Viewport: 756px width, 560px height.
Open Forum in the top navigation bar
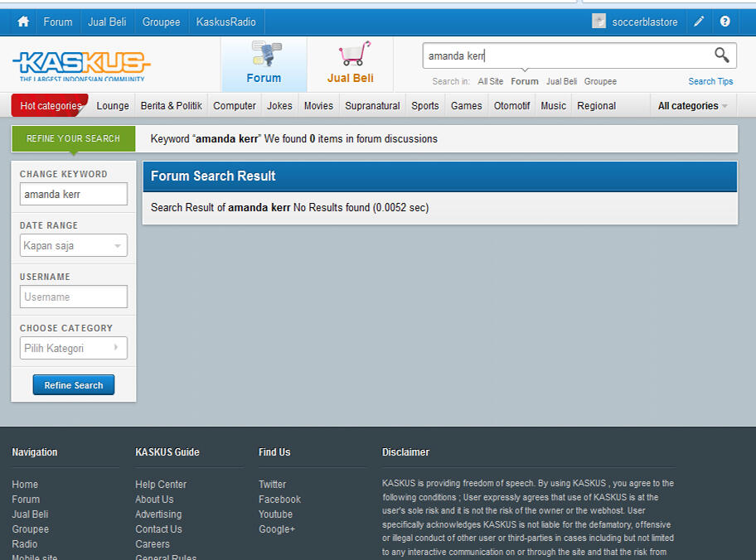point(58,22)
